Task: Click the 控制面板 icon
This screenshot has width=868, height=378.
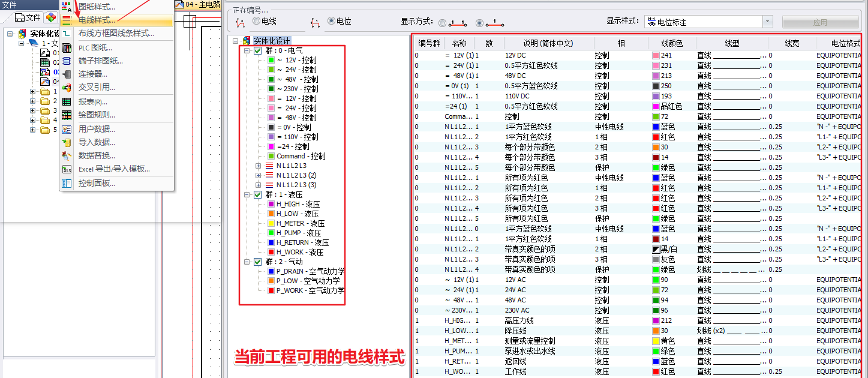Action: coord(67,183)
